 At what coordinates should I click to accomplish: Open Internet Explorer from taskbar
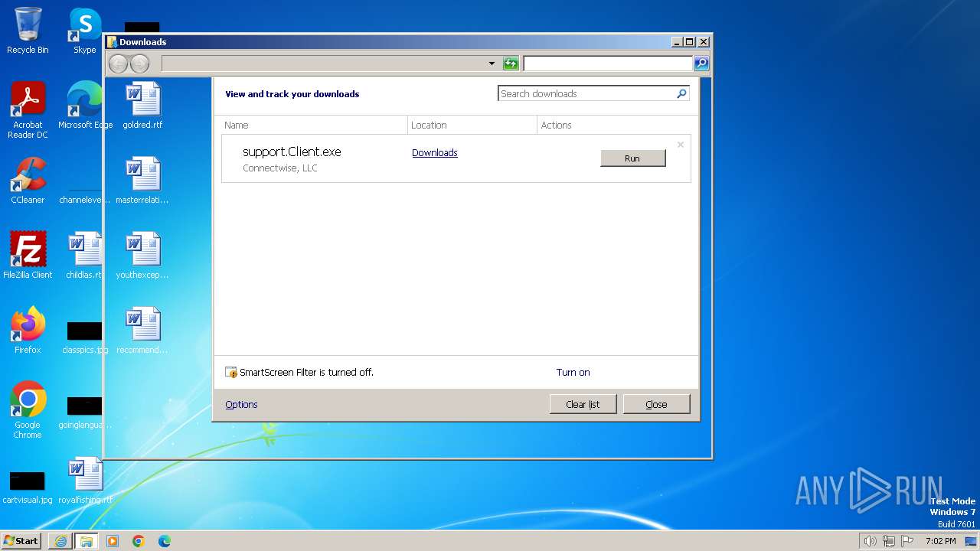60,541
